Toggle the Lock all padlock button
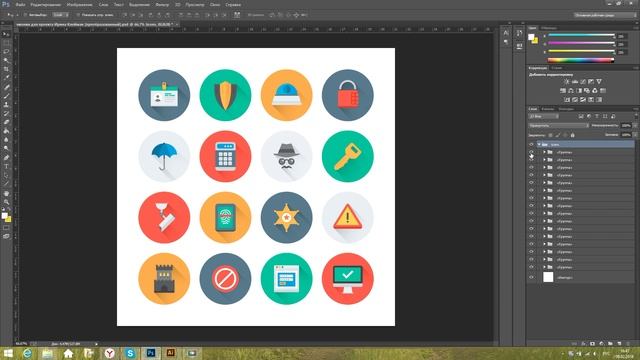The height and width of the screenshot is (360, 640). click(x=572, y=135)
